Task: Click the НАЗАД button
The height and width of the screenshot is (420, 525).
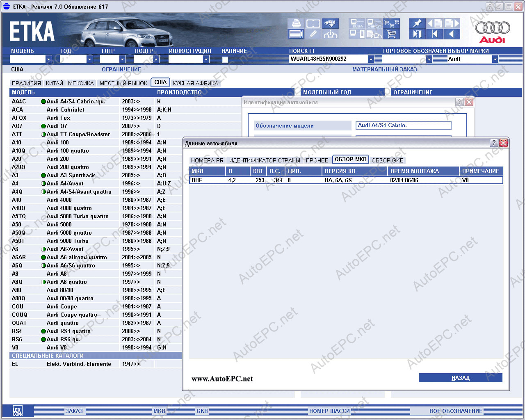Action: 460,378
